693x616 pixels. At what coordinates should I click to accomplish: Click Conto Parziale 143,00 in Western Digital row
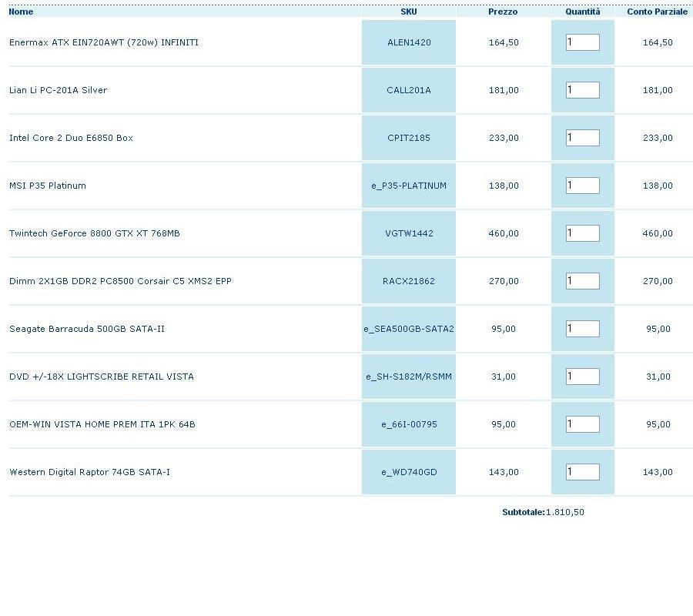tap(658, 472)
